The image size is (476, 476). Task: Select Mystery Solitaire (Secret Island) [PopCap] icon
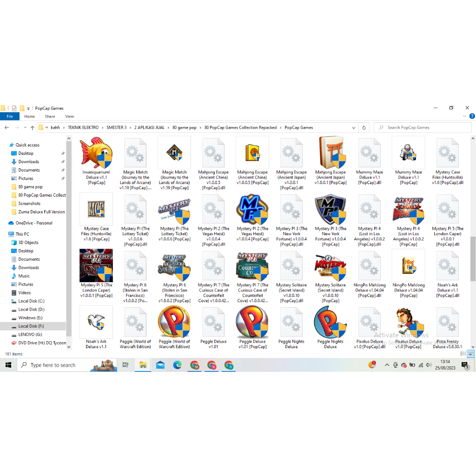[331, 267]
